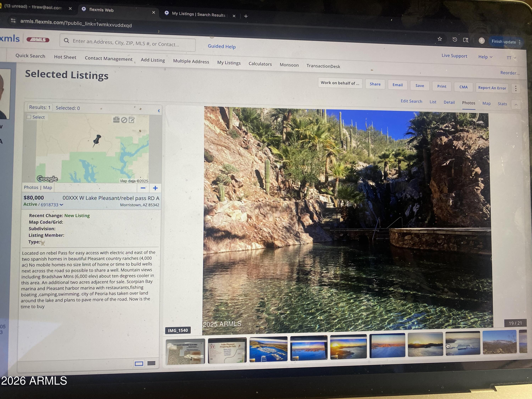
Task: Collapse the view toolbar with up chevron
Action: (516, 105)
